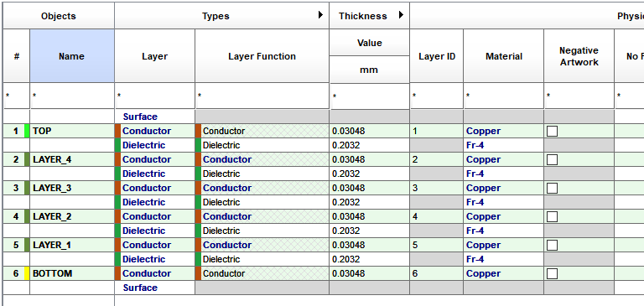Click the Material filter input field
This screenshot has height=306, width=644.
(x=503, y=96)
